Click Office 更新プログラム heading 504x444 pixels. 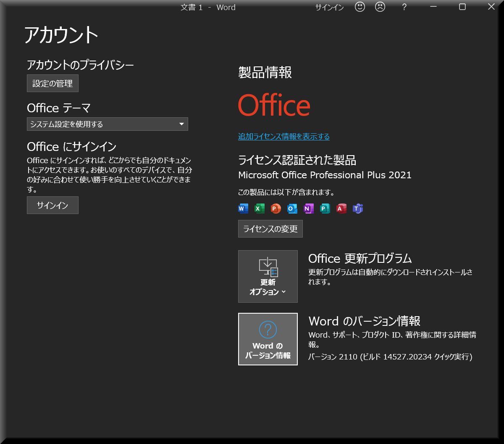(360, 258)
